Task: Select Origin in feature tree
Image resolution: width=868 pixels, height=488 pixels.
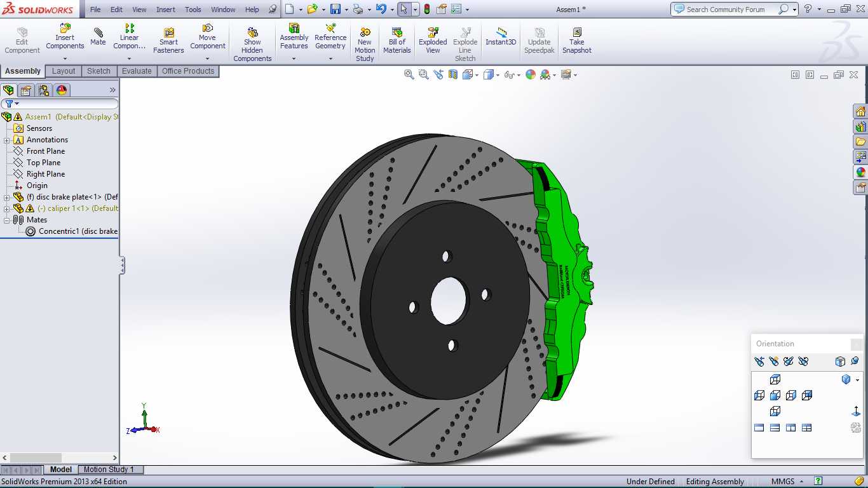Action: 37,186
